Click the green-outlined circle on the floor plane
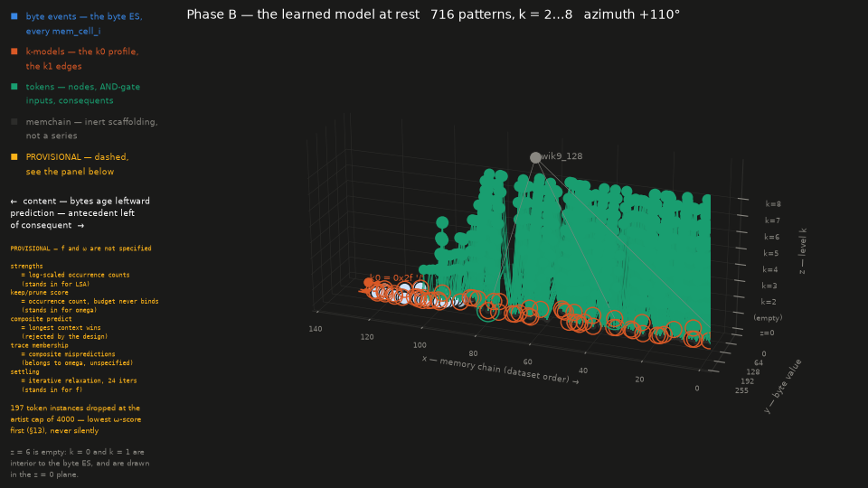 pyautogui.click(x=487, y=311)
